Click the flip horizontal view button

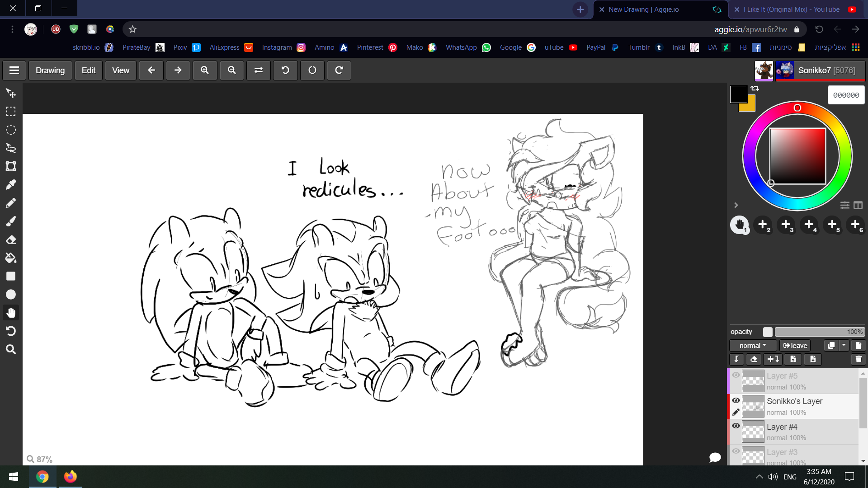click(259, 70)
